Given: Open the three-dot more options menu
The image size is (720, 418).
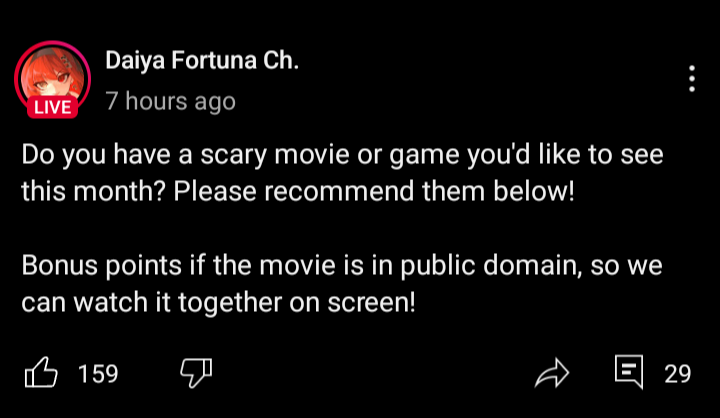Looking at the screenshot, I should [x=692, y=79].
